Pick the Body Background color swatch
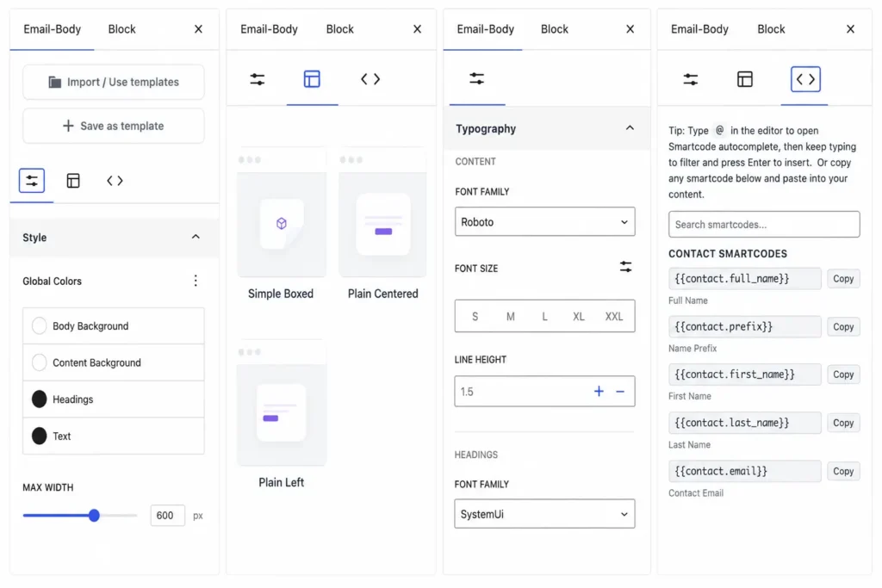This screenshot has width=882, height=588. tap(39, 326)
